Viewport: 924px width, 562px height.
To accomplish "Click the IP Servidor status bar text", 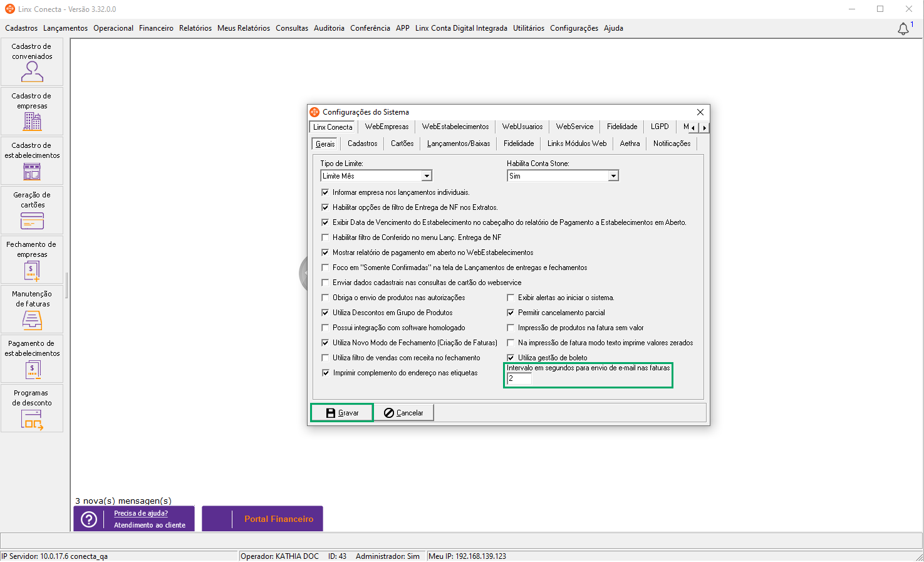I will click(x=55, y=556).
